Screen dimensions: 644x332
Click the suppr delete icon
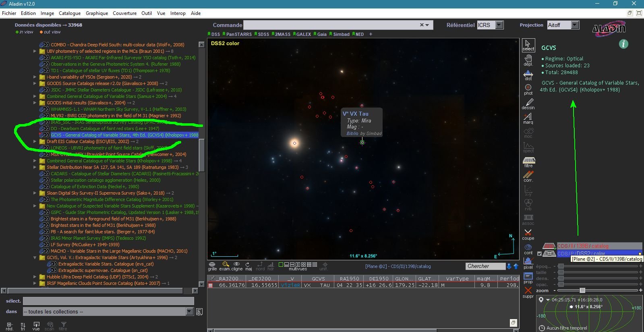pyautogui.click(x=528, y=293)
